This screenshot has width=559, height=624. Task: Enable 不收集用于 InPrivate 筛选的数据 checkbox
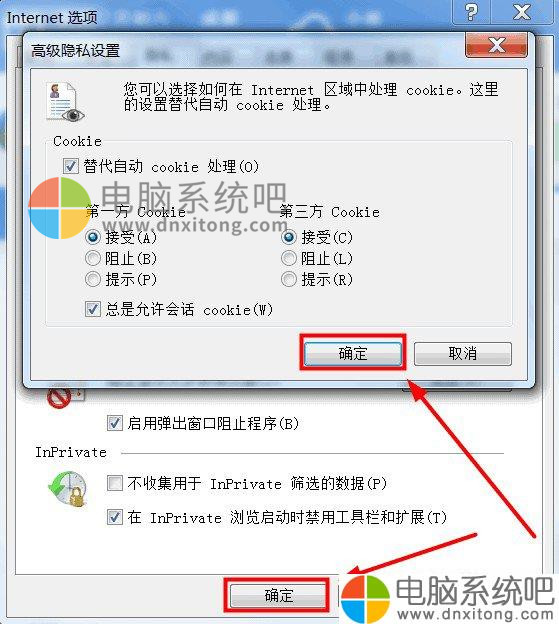click(x=115, y=484)
